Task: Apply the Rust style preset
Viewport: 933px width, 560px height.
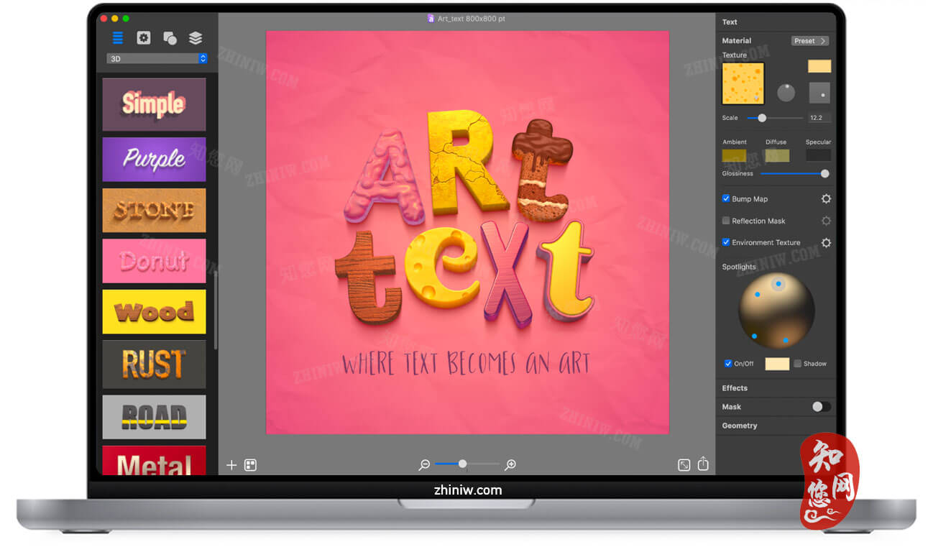Action: 154,364
